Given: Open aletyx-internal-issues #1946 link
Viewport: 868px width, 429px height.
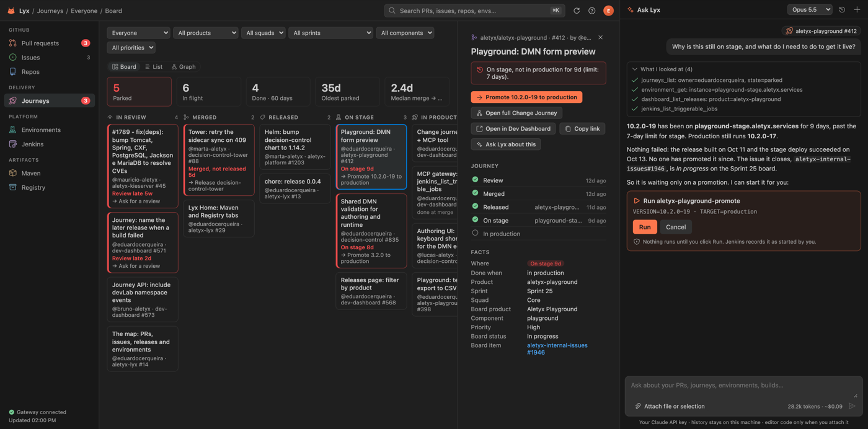Looking at the screenshot, I should 557,348.
